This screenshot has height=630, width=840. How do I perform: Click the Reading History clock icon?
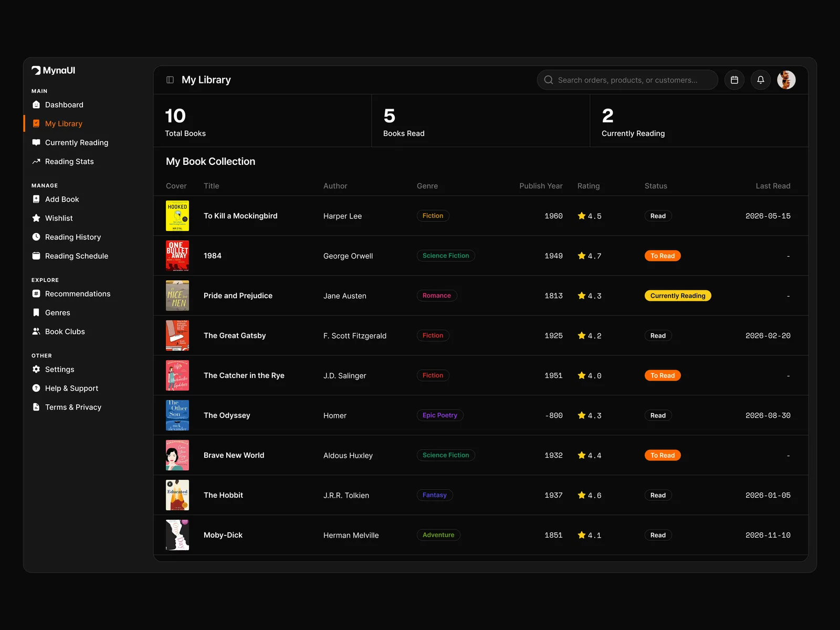click(36, 237)
